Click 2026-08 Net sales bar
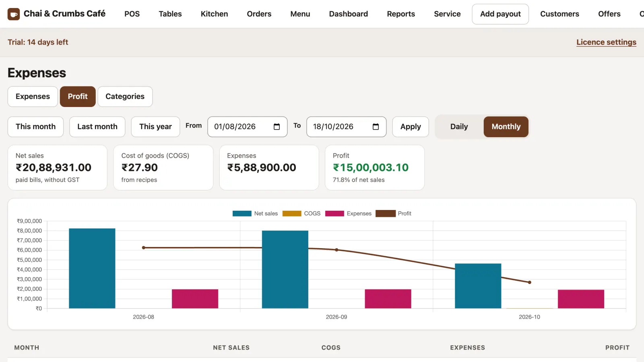Image resolution: width=644 pixels, height=362 pixels. coord(92,268)
